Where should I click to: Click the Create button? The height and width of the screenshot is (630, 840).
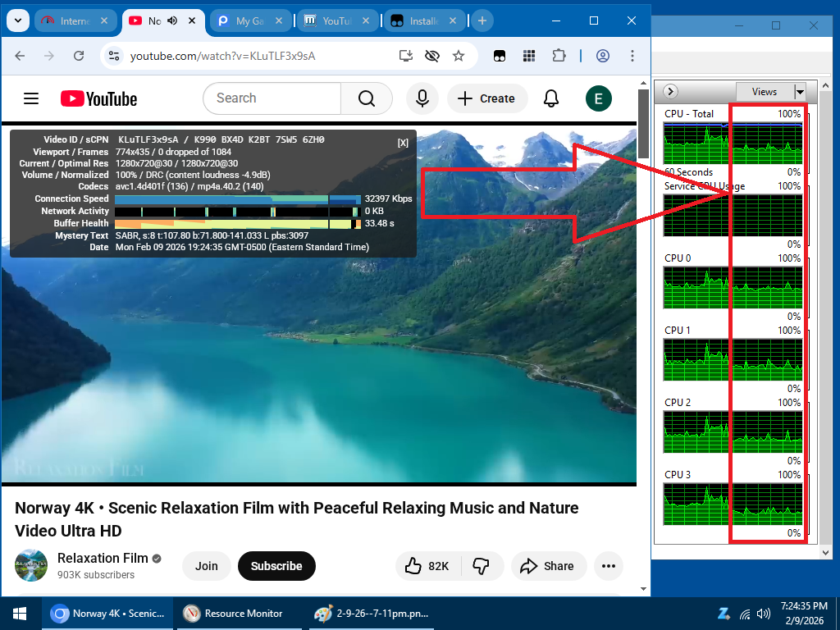[x=487, y=98]
